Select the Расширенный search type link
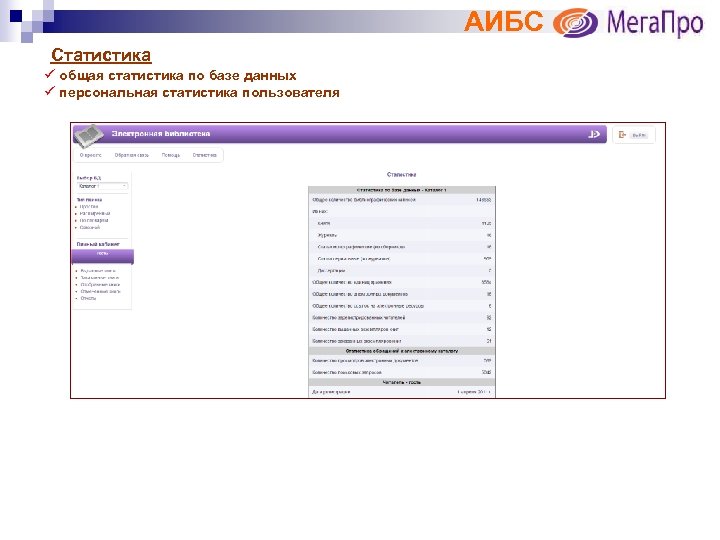This screenshot has height=540, width=720. [x=95, y=214]
